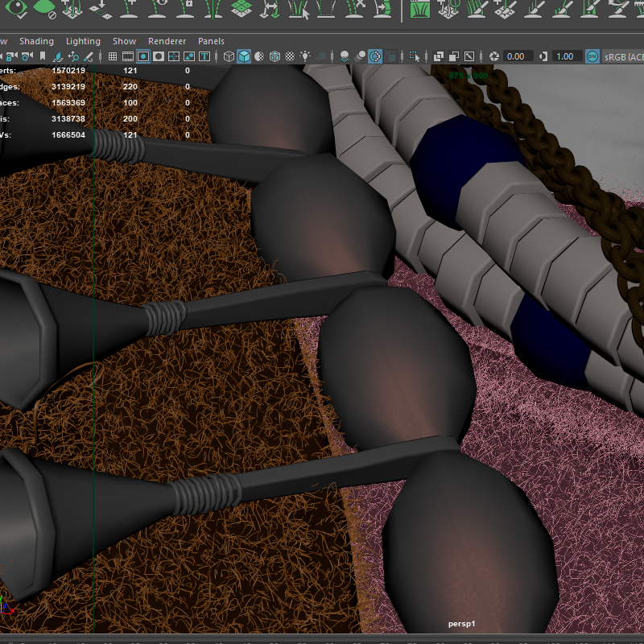Open the grid display toggle
Viewport: 644px width, 644px height.
pos(112,56)
